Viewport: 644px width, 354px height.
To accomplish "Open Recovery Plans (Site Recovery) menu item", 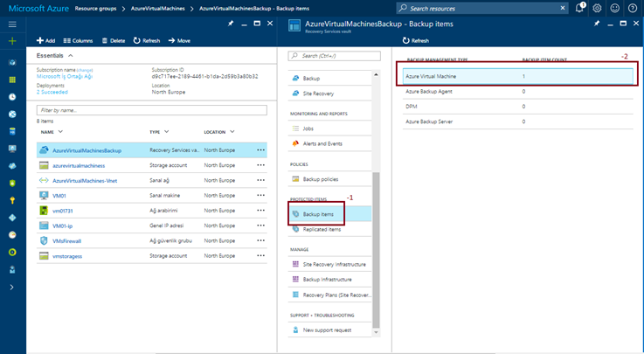I will 329,295.
